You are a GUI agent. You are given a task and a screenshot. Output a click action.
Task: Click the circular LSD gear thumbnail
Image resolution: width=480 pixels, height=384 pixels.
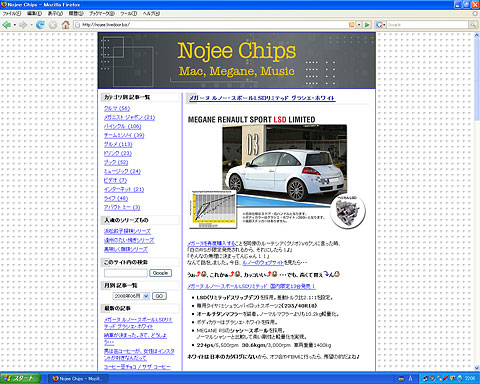(348, 211)
